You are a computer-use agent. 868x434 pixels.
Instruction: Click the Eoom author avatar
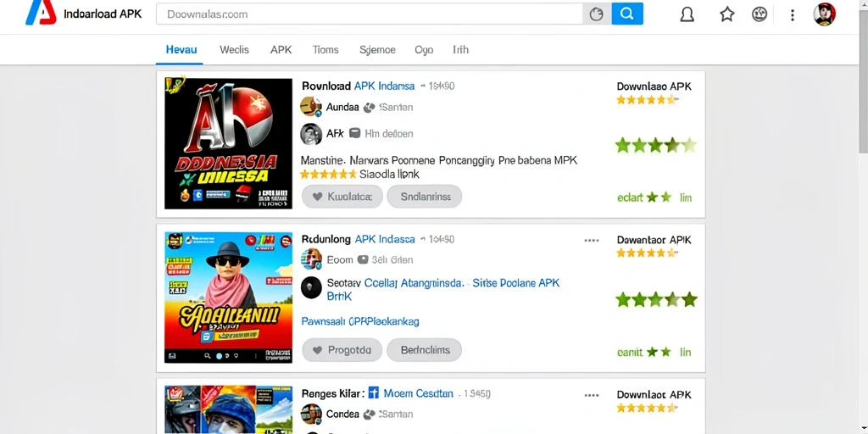pyautogui.click(x=311, y=259)
